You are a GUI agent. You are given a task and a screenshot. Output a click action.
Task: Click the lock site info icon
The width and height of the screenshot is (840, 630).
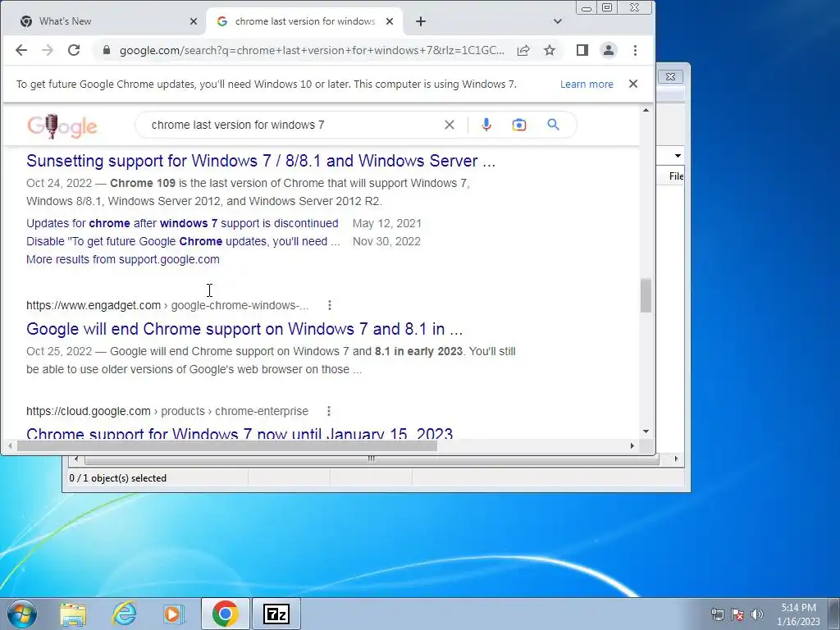107,50
